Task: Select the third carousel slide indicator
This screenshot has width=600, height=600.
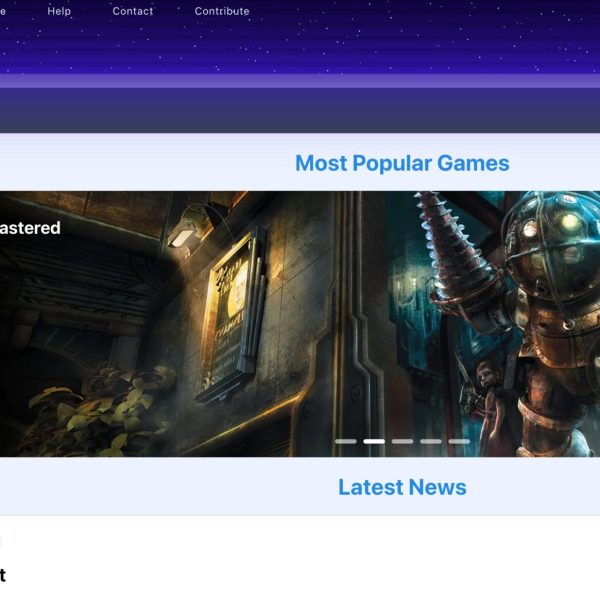Action: coord(403,441)
